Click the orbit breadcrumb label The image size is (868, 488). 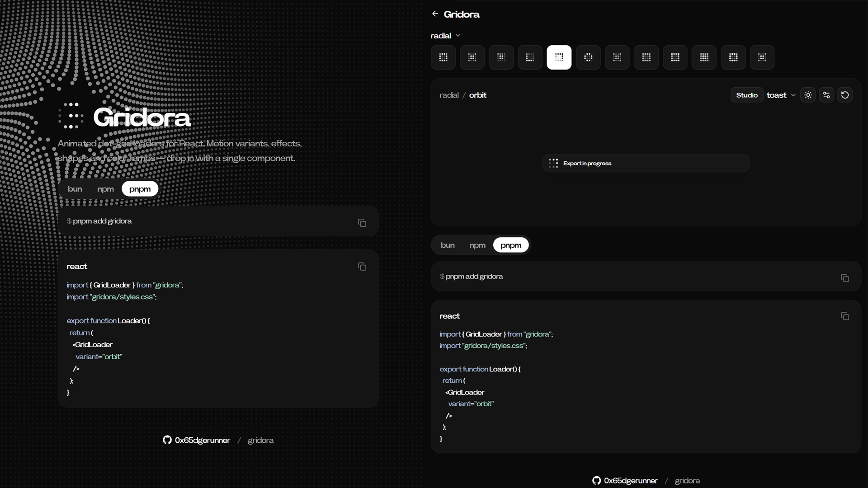click(x=477, y=95)
